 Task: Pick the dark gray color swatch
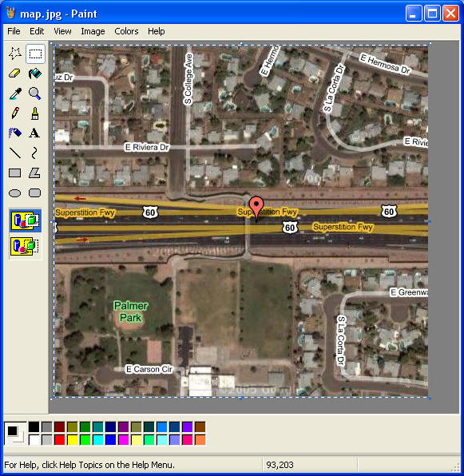click(x=47, y=426)
